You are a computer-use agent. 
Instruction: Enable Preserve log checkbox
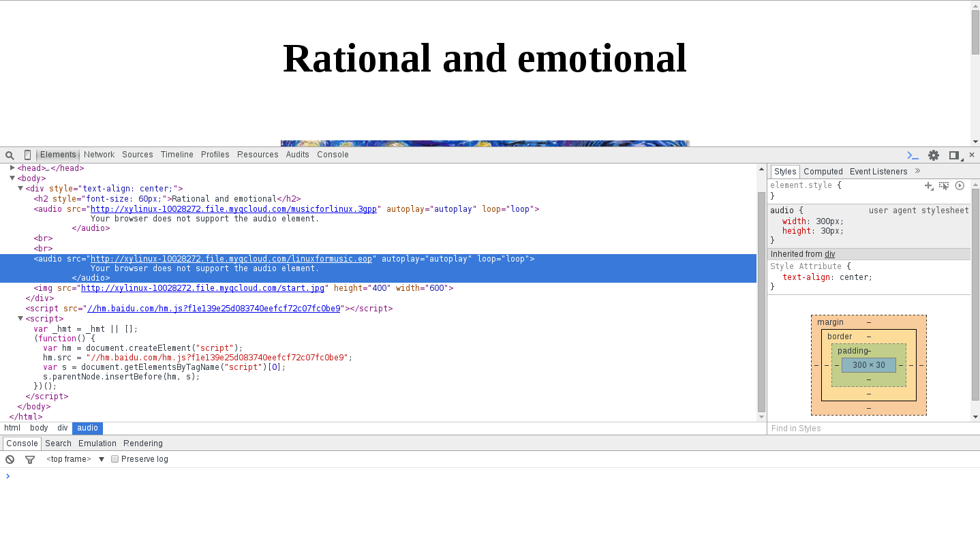tap(114, 459)
